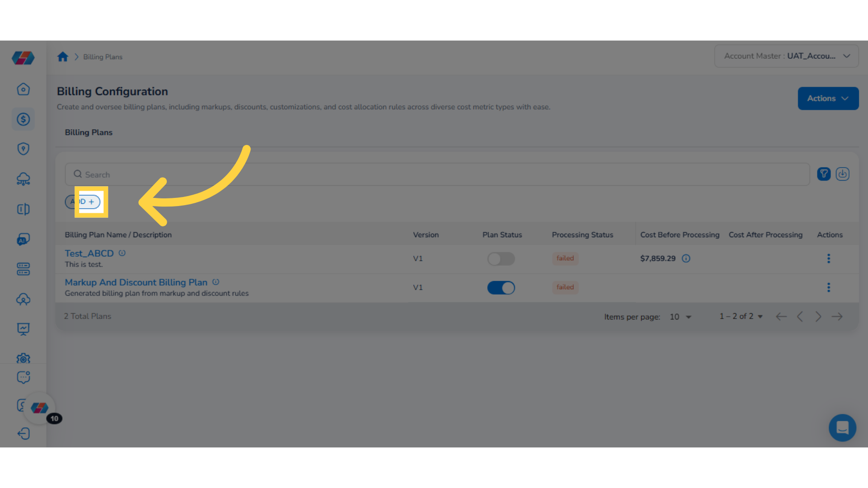Image resolution: width=868 pixels, height=488 pixels.
Task: Open the presentation chart sidebar icon
Action: point(23,329)
